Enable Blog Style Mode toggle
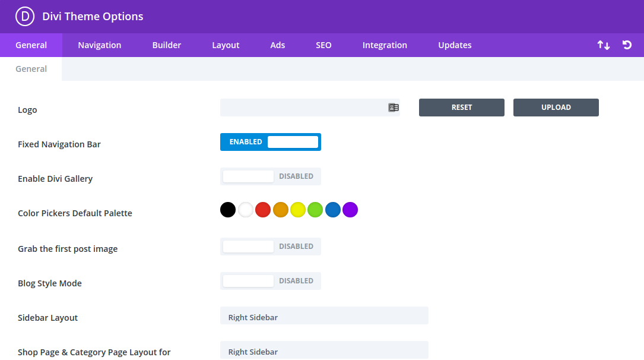Image resolution: width=644 pixels, height=360 pixels. coord(270,281)
